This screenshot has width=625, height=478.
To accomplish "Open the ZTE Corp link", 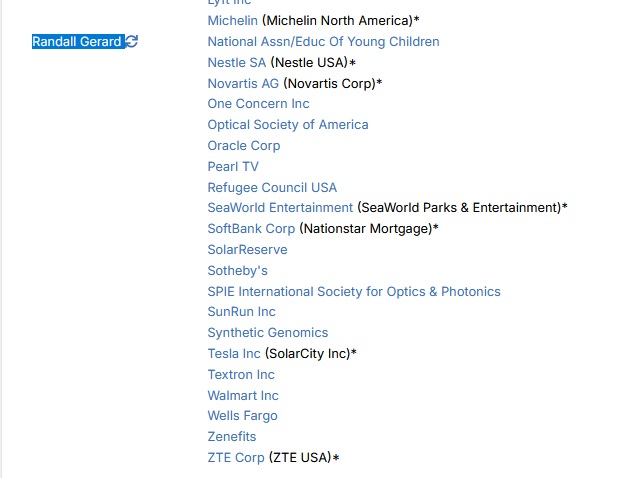I will (x=236, y=458).
